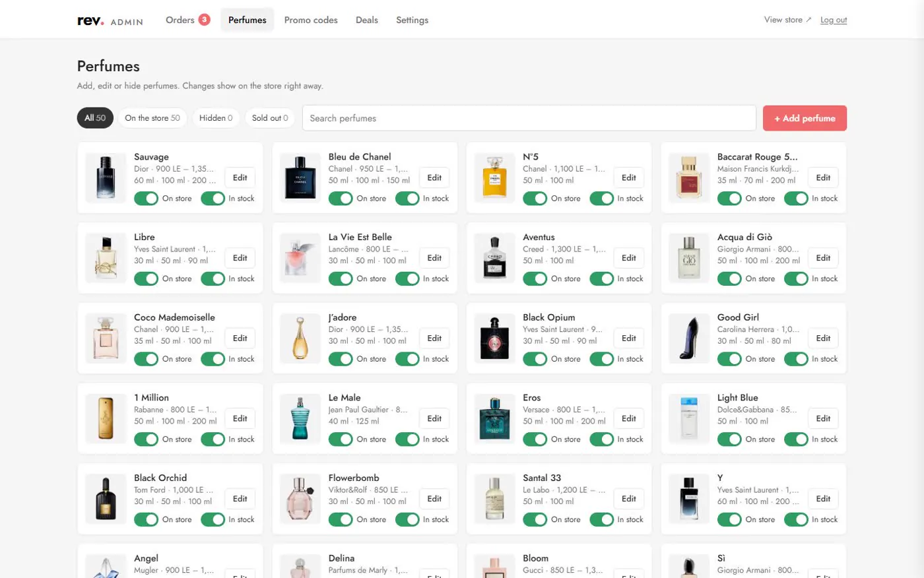Navigate to Deals
Viewport: 924px width, 578px height.
point(367,20)
